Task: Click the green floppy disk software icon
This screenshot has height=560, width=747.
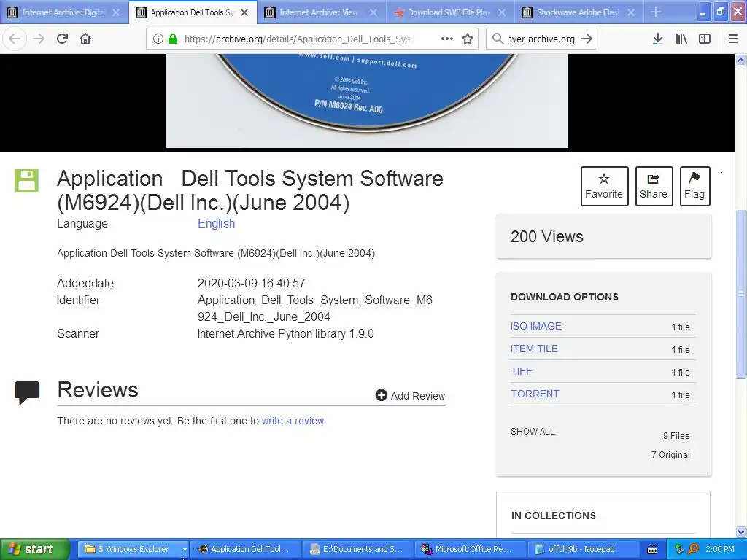Action: pos(27,181)
